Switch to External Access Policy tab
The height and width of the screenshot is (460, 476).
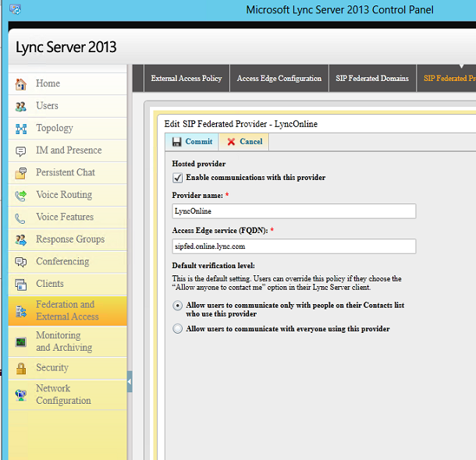tap(186, 79)
